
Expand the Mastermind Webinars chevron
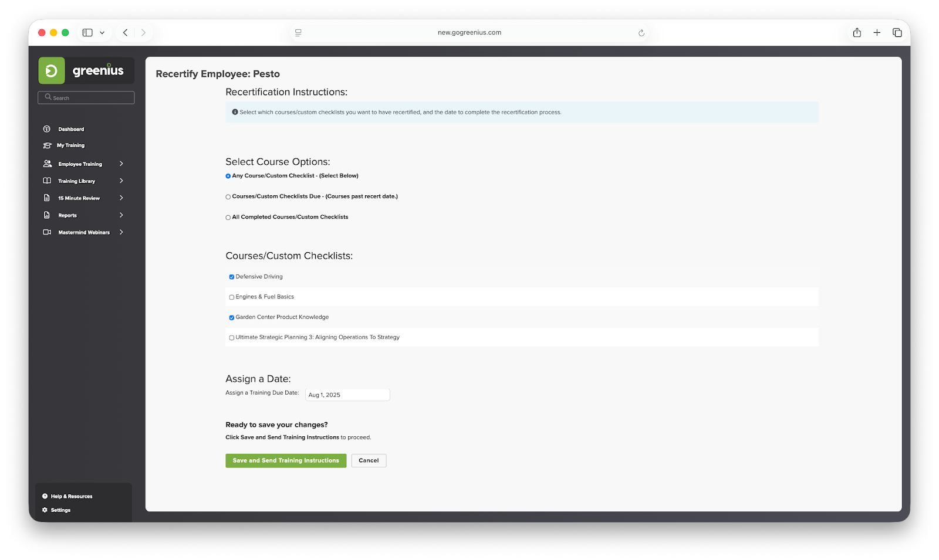121,232
